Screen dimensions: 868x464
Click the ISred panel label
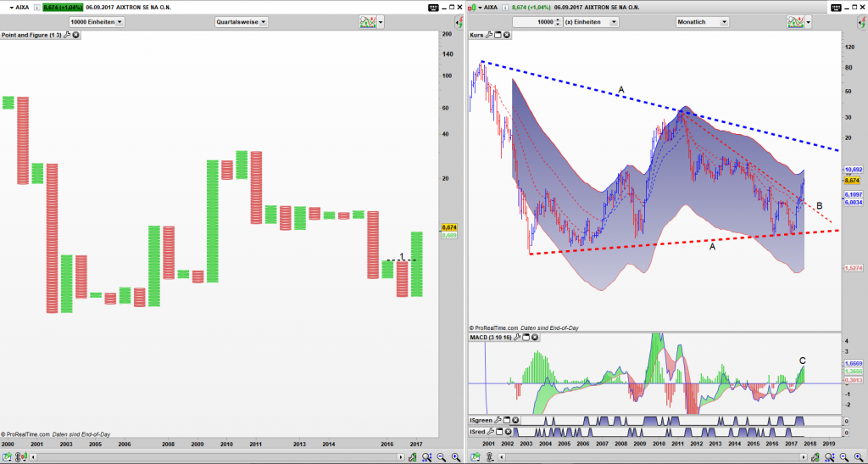click(478, 432)
